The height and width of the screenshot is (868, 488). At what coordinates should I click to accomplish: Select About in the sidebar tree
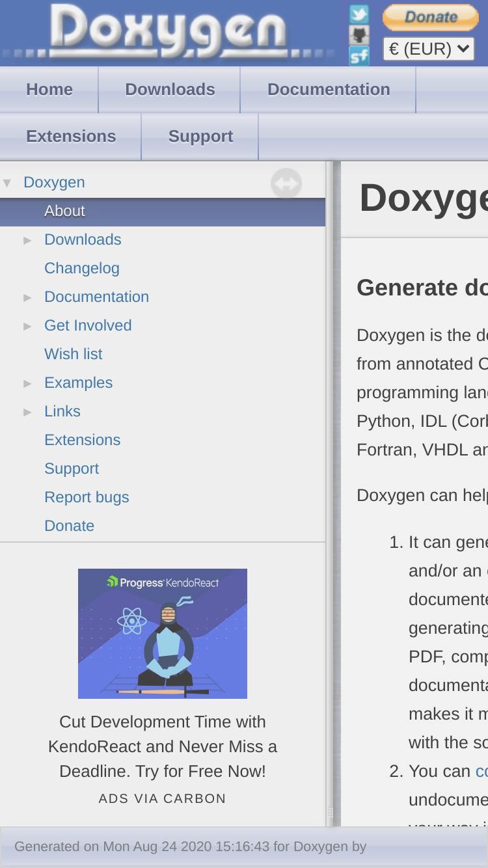pyautogui.click(x=64, y=211)
